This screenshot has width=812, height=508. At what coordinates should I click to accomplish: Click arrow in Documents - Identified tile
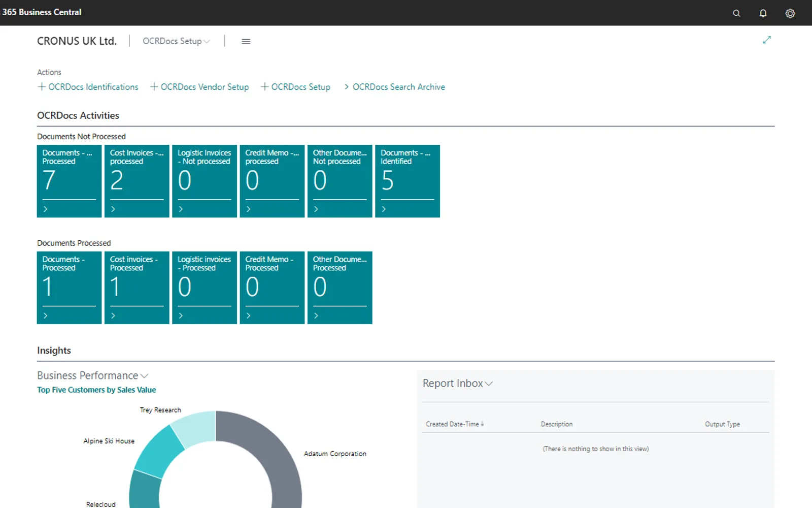click(x=384, y=209)
